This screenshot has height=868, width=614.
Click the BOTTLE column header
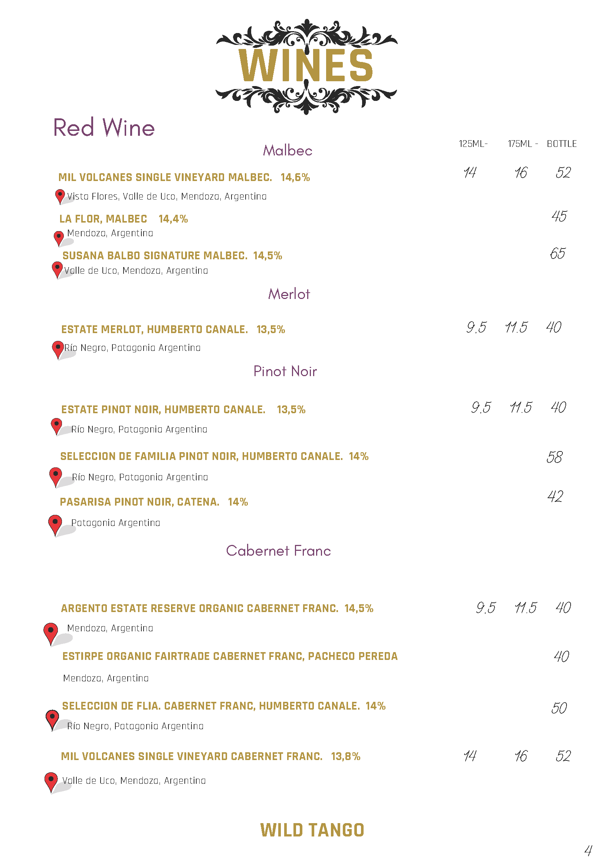[561, 144]
